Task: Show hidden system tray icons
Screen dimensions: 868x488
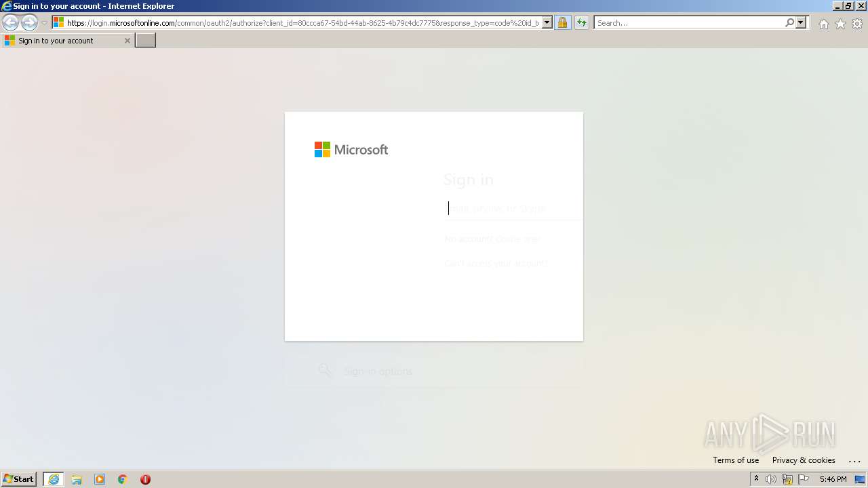Action: (756, 479)
